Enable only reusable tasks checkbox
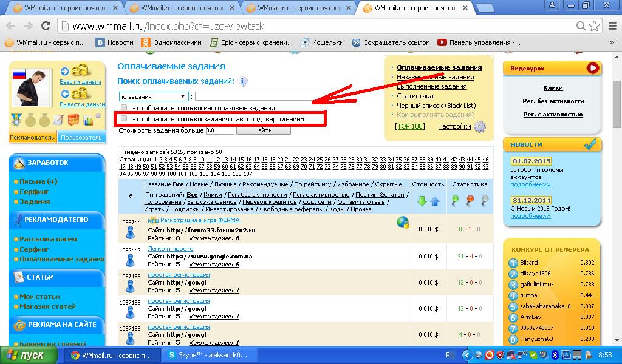The width and height of the screenshot is (622, 364). coord(124,108)
